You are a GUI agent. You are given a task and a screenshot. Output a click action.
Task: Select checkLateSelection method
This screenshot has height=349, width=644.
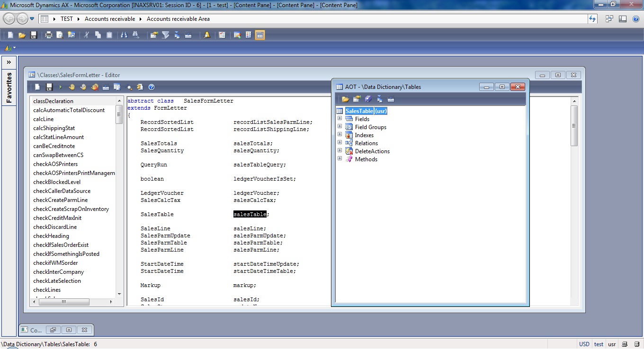pyautogui.click(x=73, y=281)
